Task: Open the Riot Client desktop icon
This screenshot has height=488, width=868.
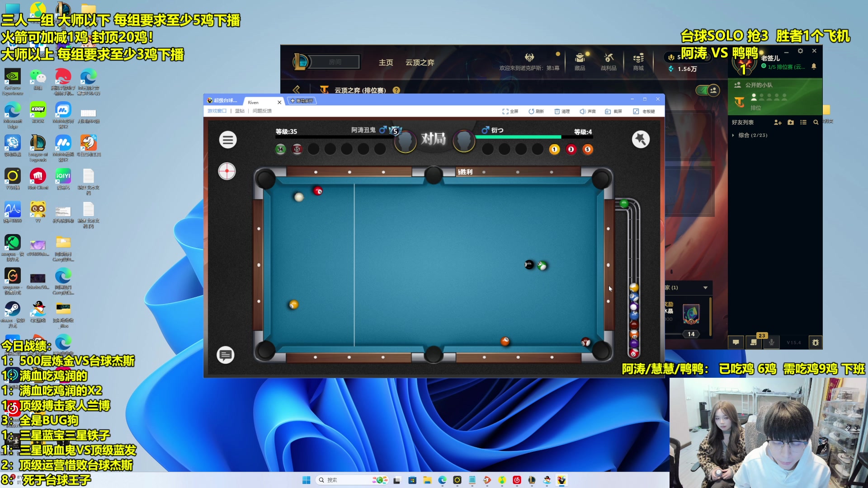Action: (38, 178)
